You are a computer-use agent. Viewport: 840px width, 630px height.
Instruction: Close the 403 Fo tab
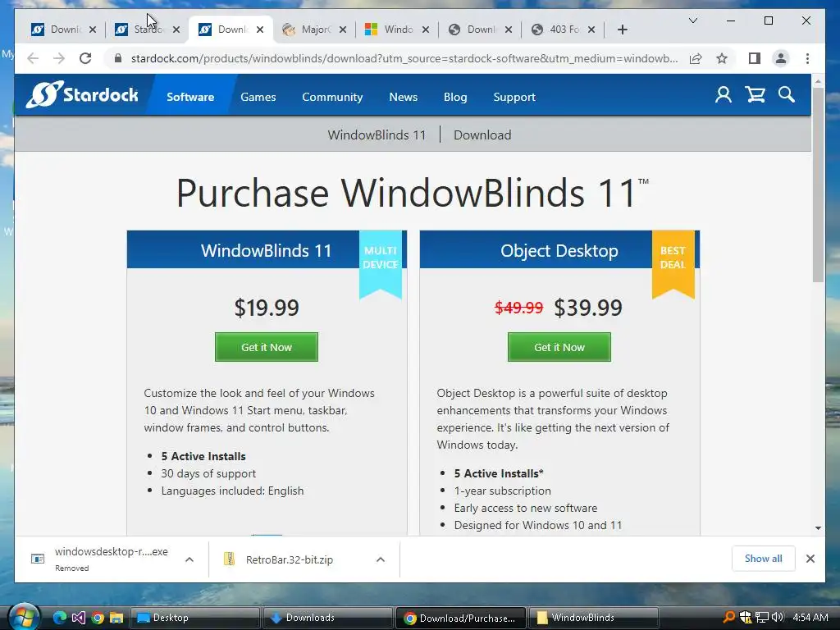(591, 30)
